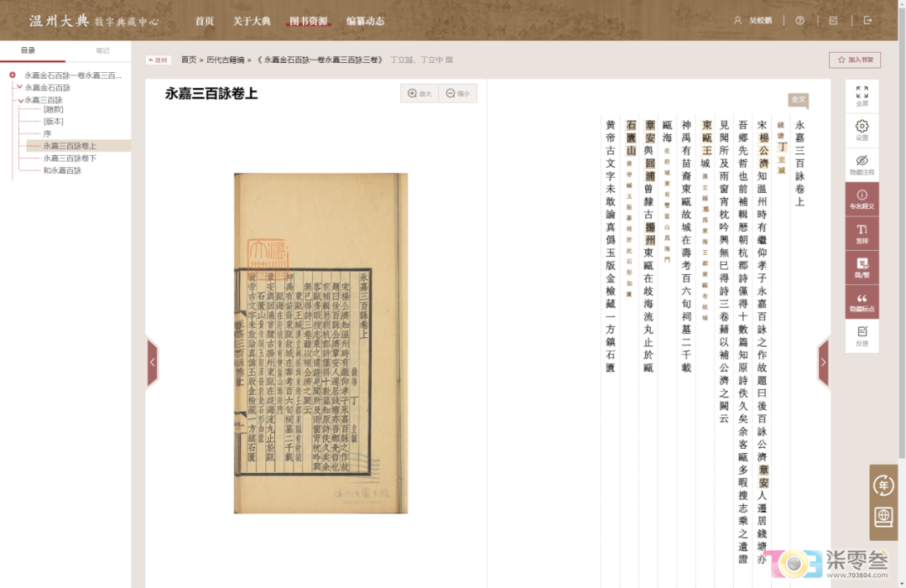906x588 pixels.
Task: Click the 历代古籍编 breadcrumb link
Action: point(226,60)
